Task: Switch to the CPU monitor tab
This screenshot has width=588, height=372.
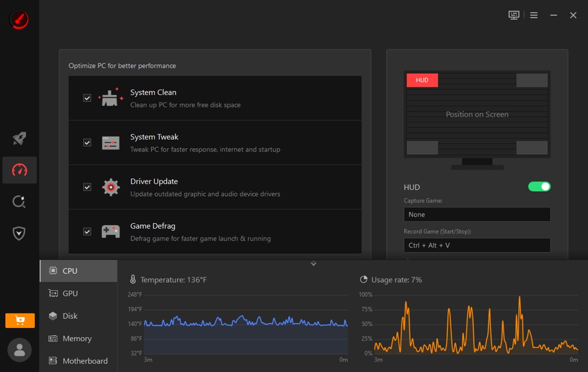Action: [78, 271]
